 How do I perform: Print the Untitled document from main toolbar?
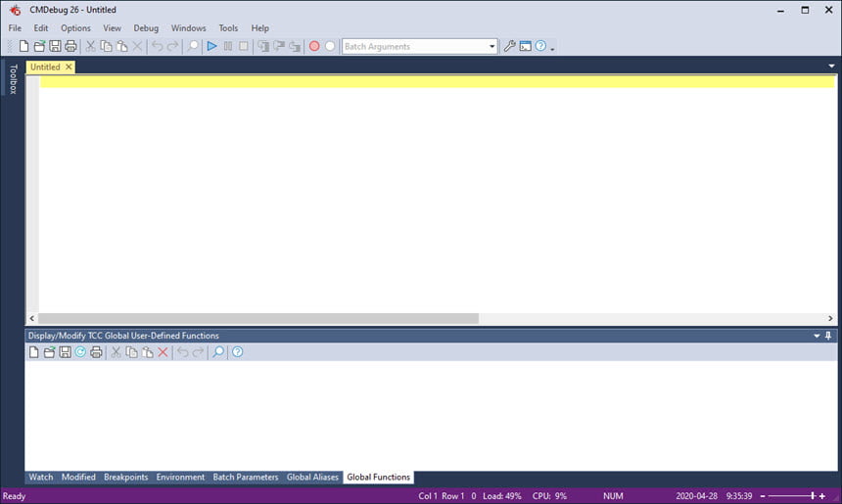pyautogui.click(x=70, y=46)
